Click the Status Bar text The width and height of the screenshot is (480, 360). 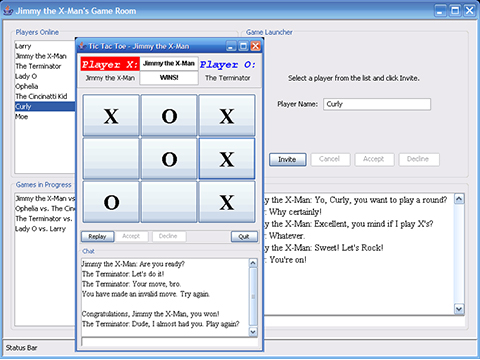tap(21, 348)
